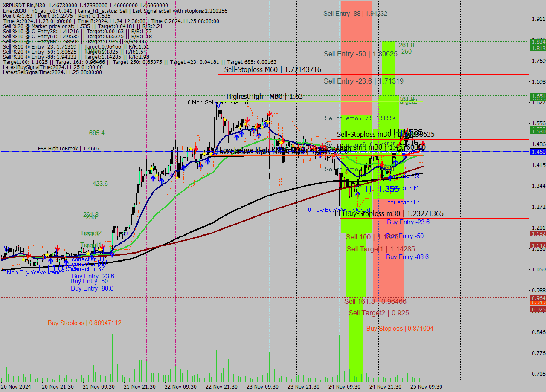Click the 21 Nov 09:30 time axis label
This screenshot has width=546, height=392.
(x=99, y=387)
